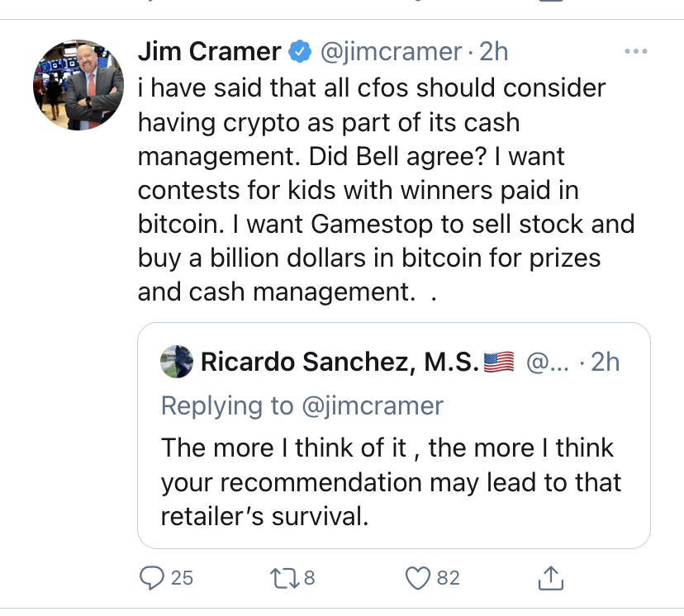The width and height of the screenshot is (684, 616).
Task: Like the tweet with the heart icon
Action: click(x=418, y=578)
